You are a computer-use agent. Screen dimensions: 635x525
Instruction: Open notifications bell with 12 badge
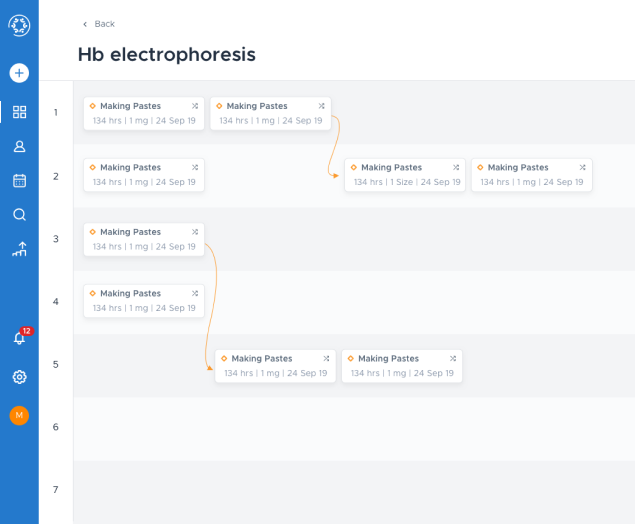coord(19,338)
